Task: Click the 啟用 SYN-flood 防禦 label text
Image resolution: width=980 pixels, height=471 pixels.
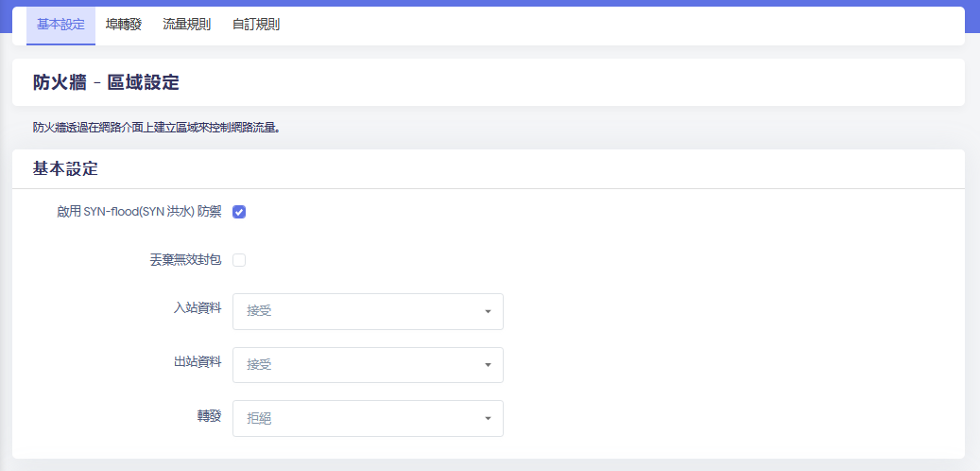Action: 139,212
